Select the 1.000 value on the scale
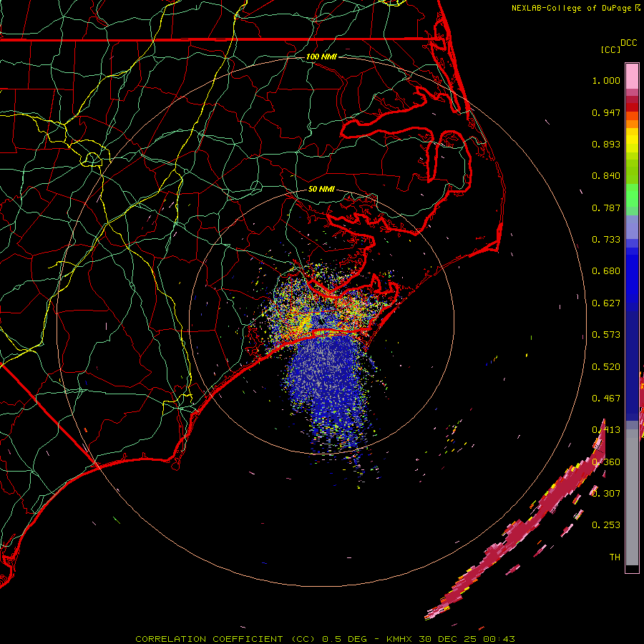Image resolution: width=644 pixels, height=644 pixels. (x=606, y=80)
